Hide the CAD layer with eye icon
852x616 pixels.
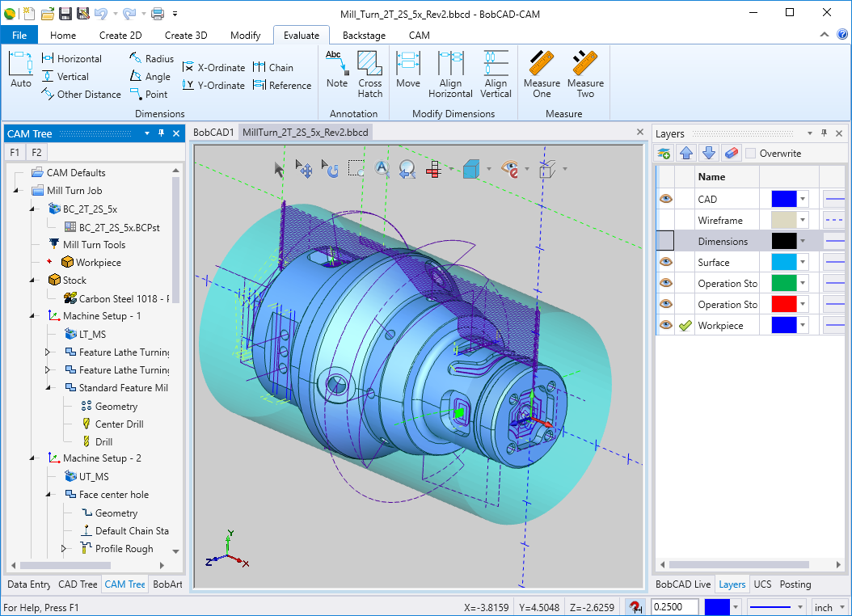point(666,199)
